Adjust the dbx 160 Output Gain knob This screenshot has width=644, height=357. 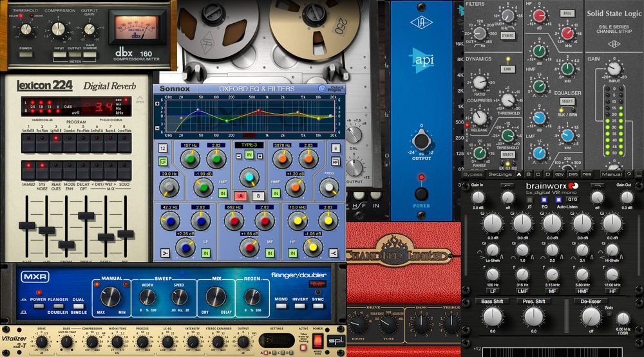tap(89, 29)
